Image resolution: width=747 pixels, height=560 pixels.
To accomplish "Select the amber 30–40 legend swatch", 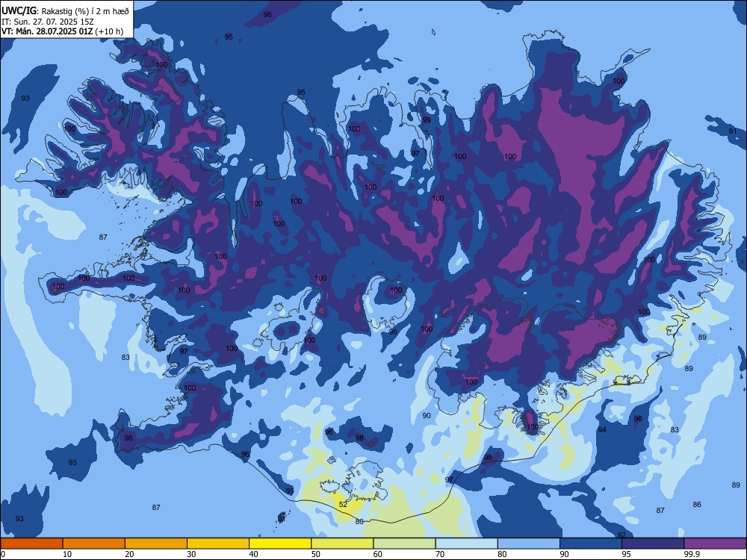I will tap(218, 544).
